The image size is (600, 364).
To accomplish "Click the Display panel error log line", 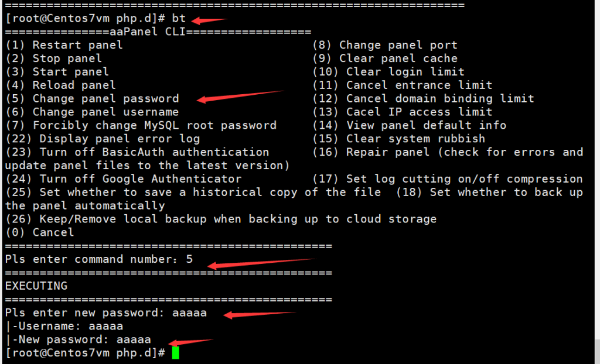I will (x=103, y=139).
